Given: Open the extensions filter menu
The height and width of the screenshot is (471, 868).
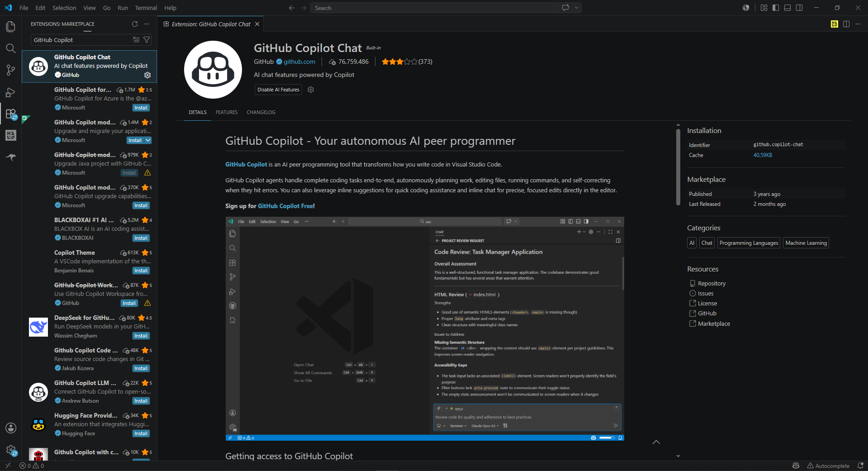Looking at the screenshot, I should pyautogui.click(x=147, y=40).
